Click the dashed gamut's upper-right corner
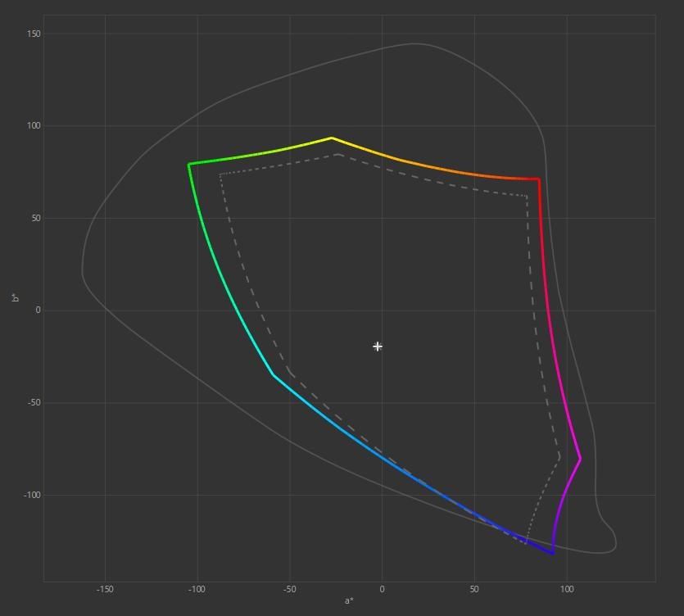684x616 pixels. point(527,197)
